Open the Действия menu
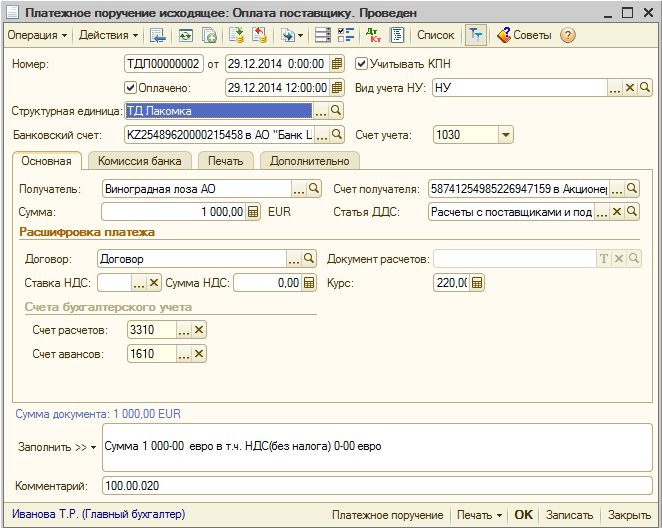Screen dimensions: 662x528 (x=108, y=35)
